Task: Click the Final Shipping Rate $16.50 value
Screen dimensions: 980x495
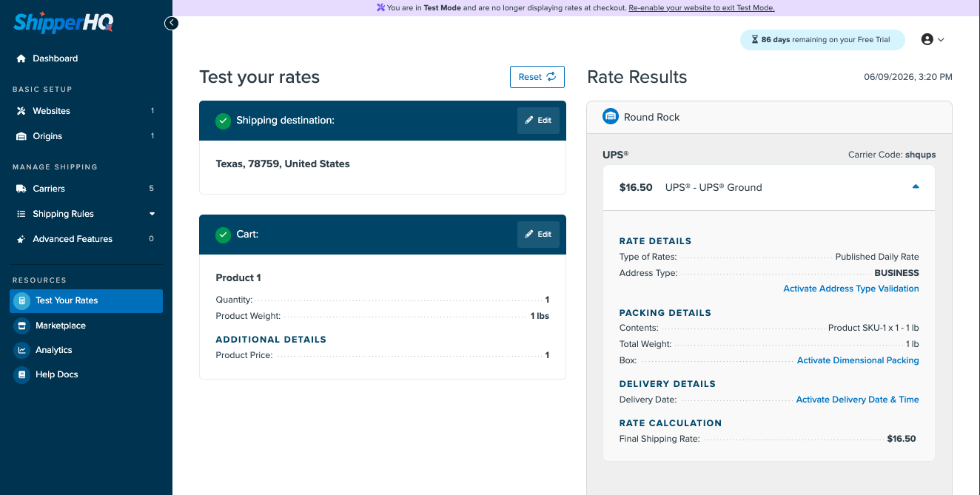Action: point(902,439)
